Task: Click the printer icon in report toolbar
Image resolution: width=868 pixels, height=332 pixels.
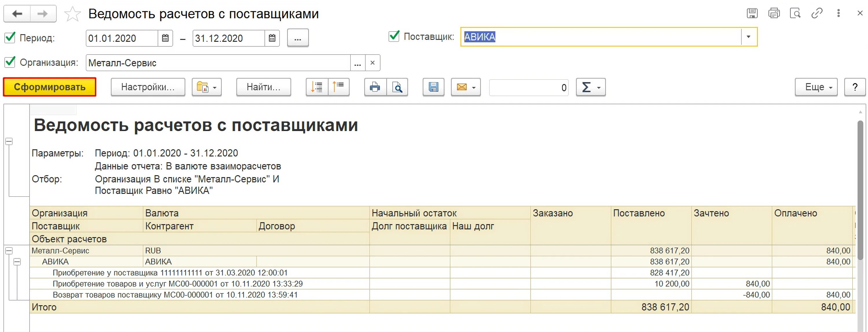Action: point(375,87)
